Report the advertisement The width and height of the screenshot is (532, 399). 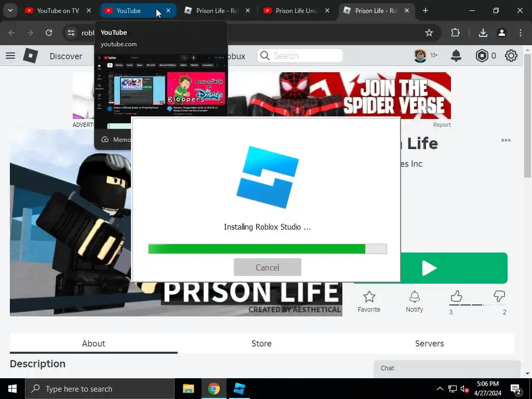(442, 125)
